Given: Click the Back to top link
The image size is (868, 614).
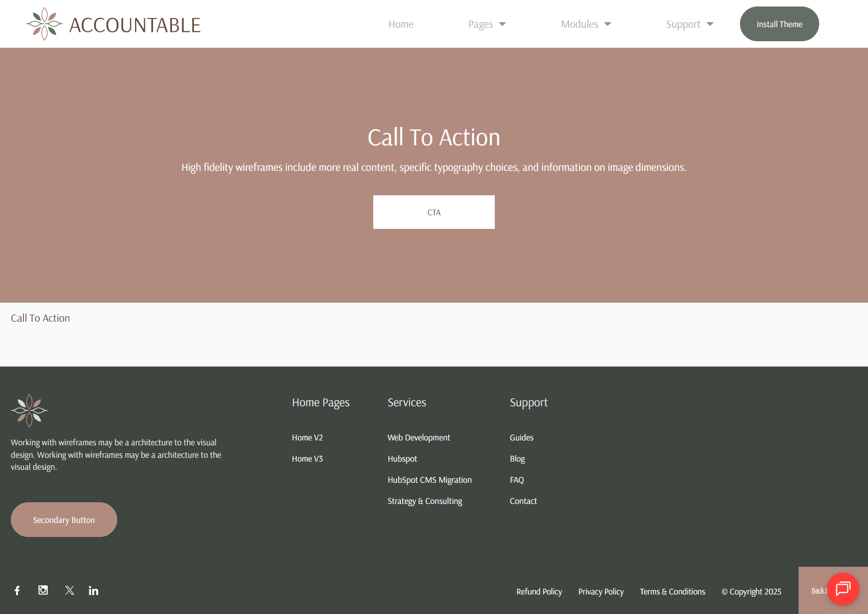Looking at the screenshot, I should coord(818,590).
